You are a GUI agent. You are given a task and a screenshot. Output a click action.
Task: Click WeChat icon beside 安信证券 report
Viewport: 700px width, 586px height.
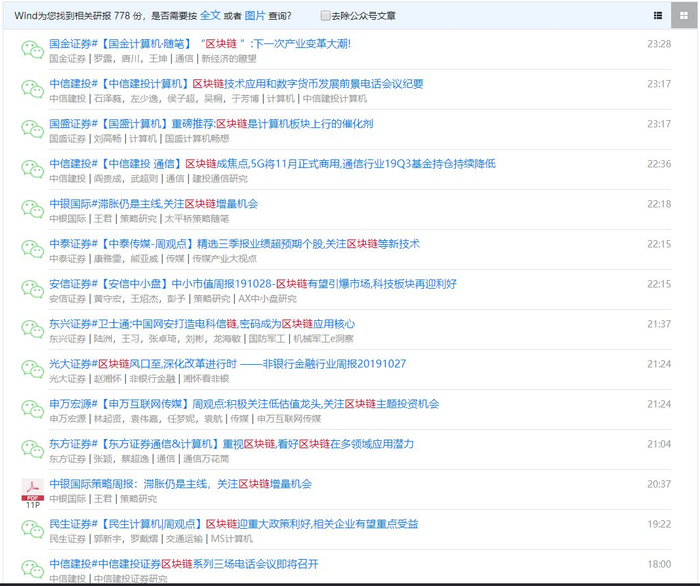pyautogui.click(x=33, y=289)
